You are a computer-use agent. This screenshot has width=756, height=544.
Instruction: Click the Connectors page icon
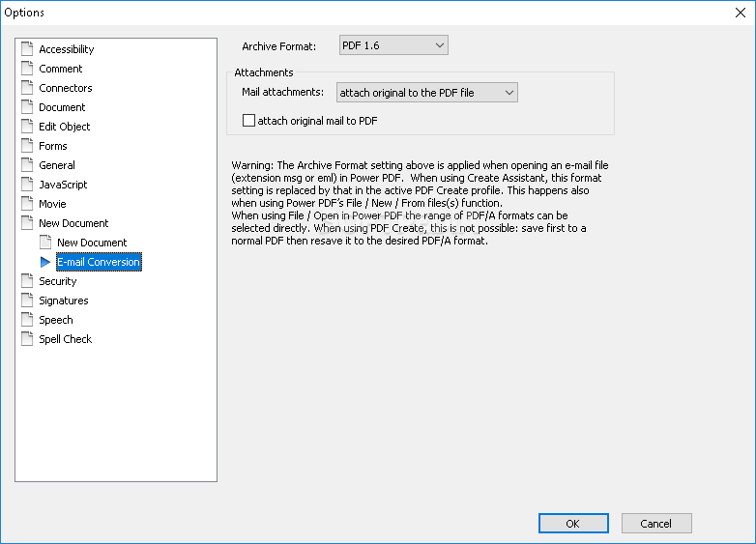(27, 87)
